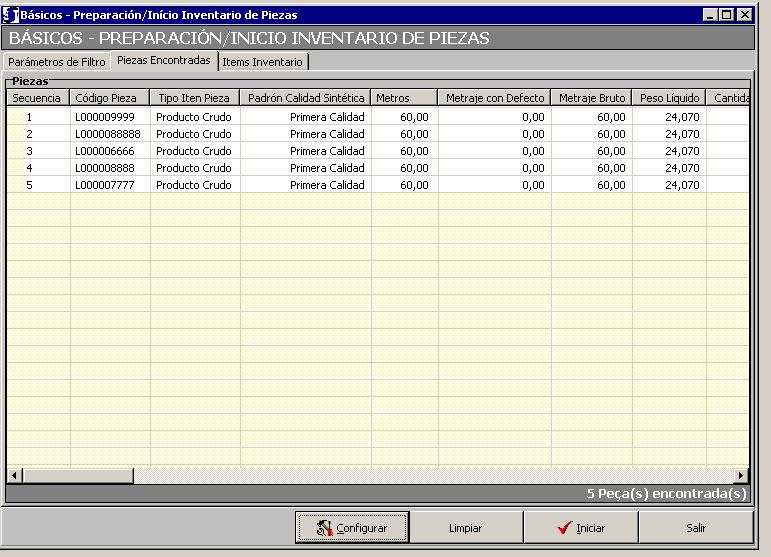Select piece L0000088888 in the grid
The image size is (771, 557).
coord(109,134)
